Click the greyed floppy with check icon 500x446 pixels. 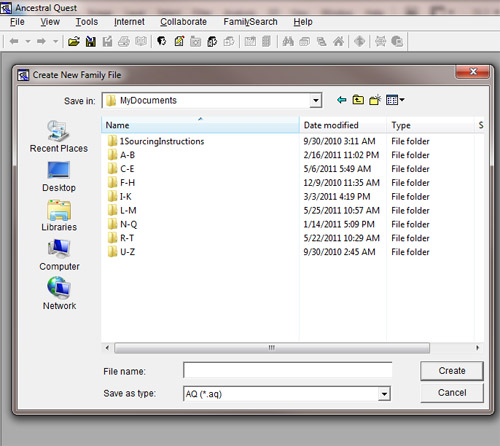107,41
